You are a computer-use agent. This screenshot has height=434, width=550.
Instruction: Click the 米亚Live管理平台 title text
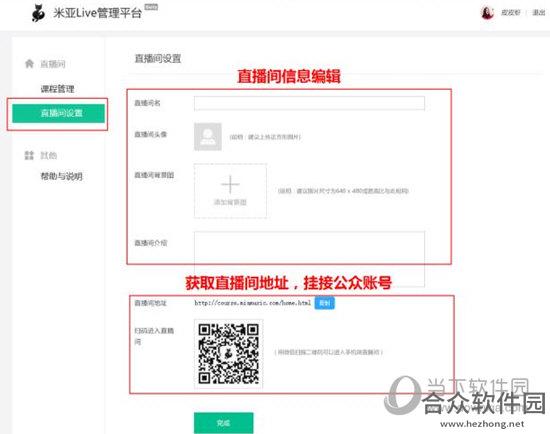98,13
